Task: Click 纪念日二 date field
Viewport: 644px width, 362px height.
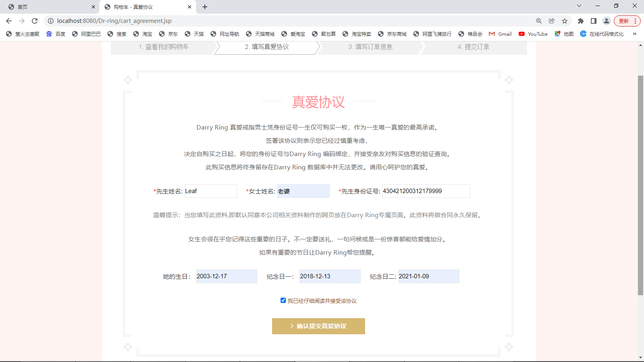Action: click(429, 276)
